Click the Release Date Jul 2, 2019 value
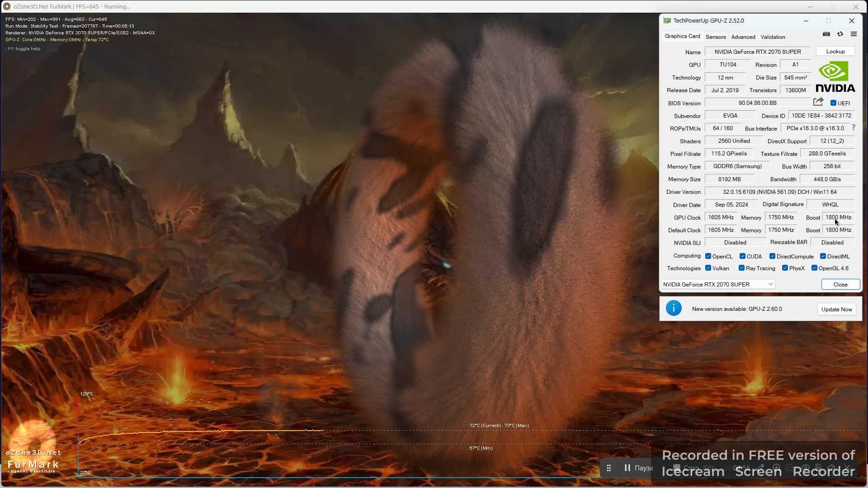 [x=725, y=90]
